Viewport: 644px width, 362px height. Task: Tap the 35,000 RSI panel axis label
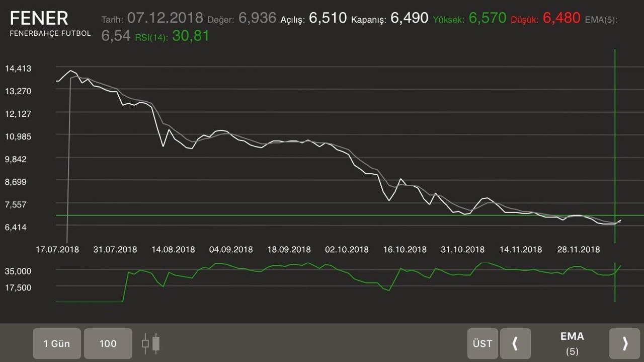point(18,271)
